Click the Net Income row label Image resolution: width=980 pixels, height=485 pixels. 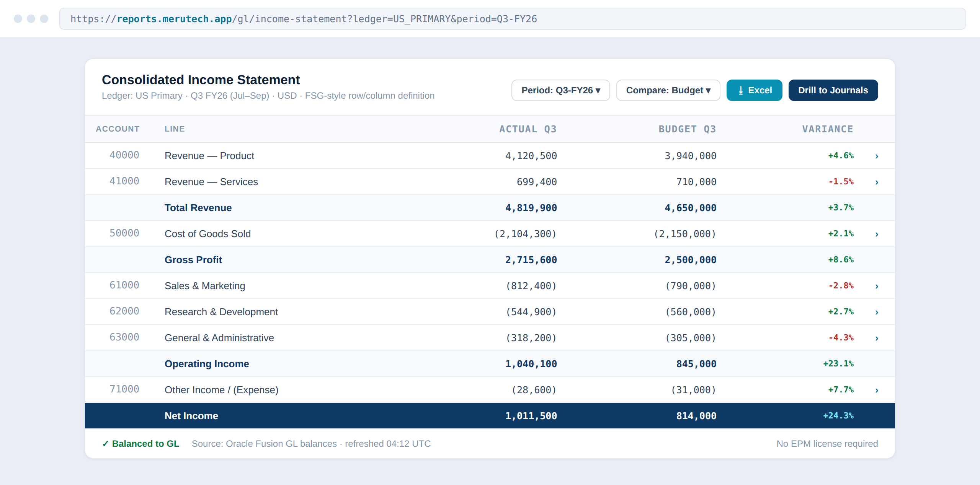[x=191, y=416]
